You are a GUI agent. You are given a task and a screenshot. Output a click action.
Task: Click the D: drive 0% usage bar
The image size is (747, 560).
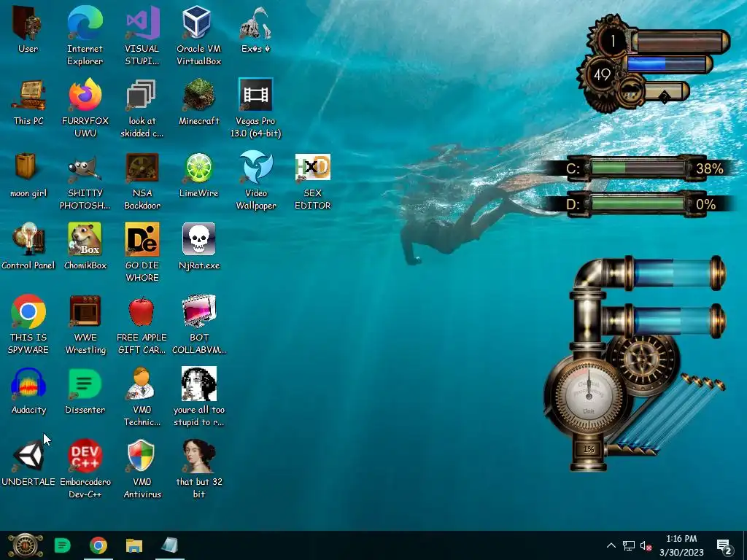(x=638, y=204)
